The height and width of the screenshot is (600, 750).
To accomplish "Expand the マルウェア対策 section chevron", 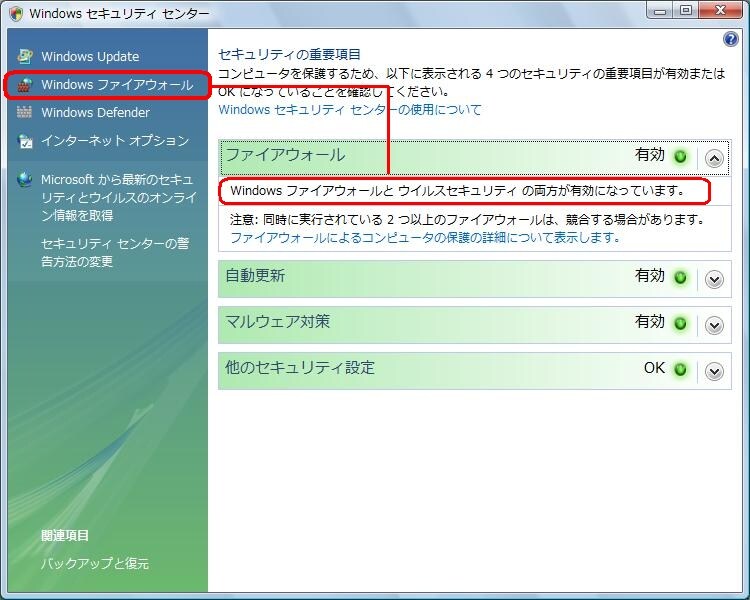I will 714,325.
